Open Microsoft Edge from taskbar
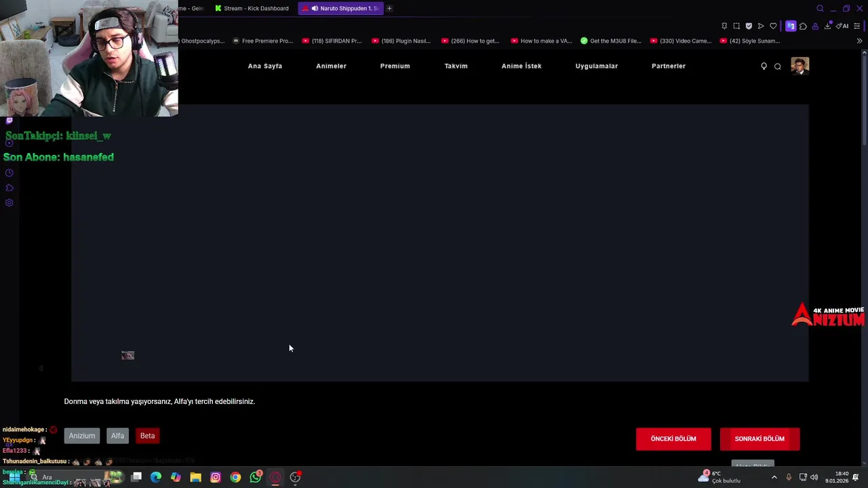Image resolution: width=868 pixels, height=488 pixels. point(156,477)
